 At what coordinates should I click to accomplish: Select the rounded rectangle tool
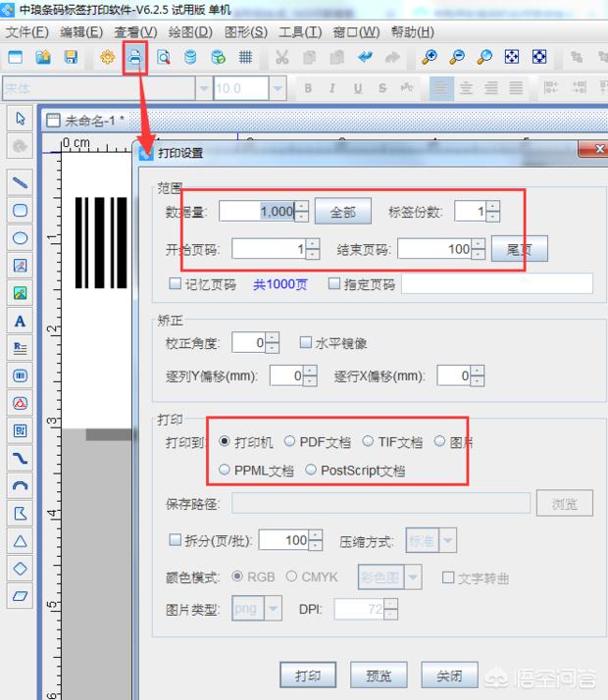20,210
